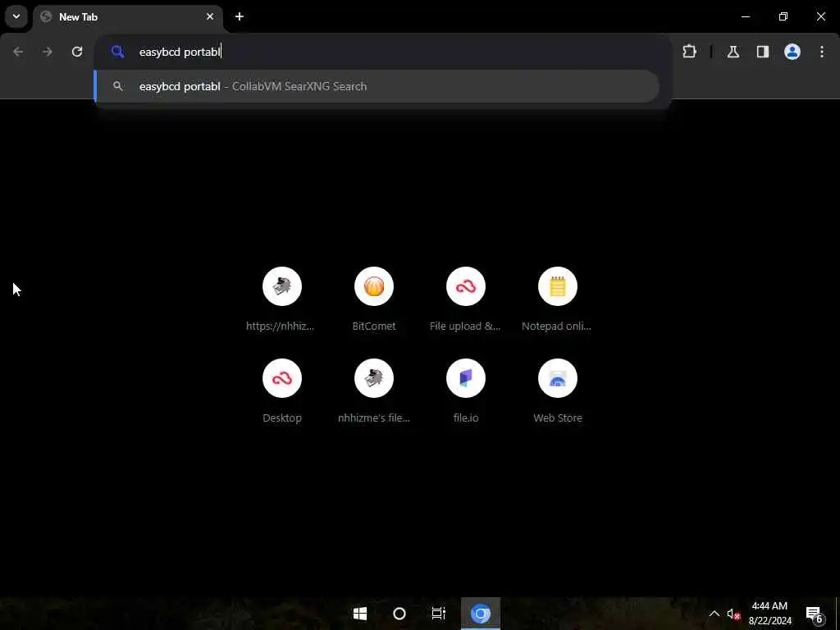
Task: Open the File upload & shortcut
Action: [466, 299]
